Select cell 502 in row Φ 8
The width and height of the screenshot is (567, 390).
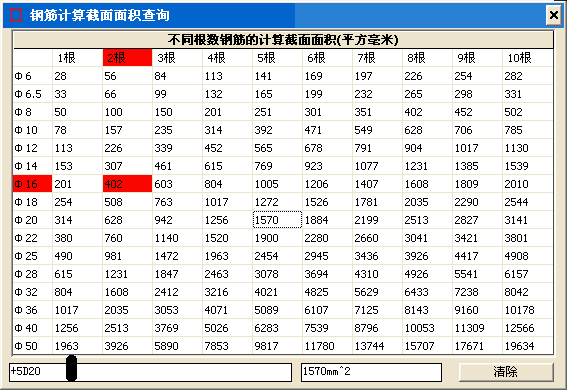pyautogui.click(x=528, y=112)
